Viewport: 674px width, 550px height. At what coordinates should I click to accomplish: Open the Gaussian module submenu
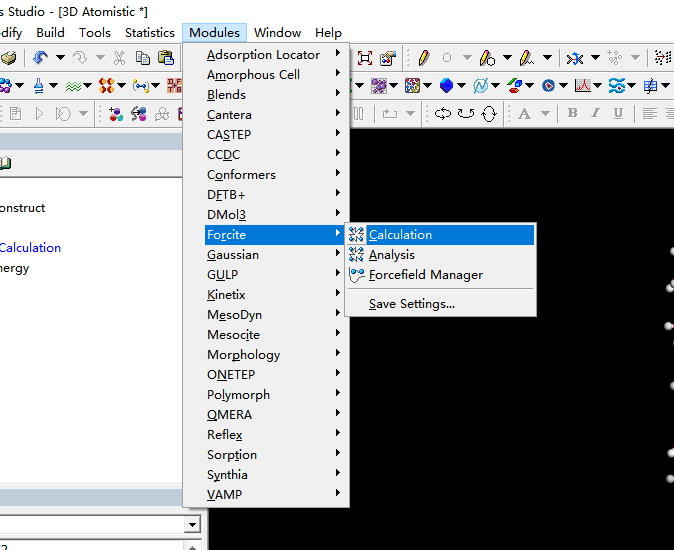click(x=274, y=255)
